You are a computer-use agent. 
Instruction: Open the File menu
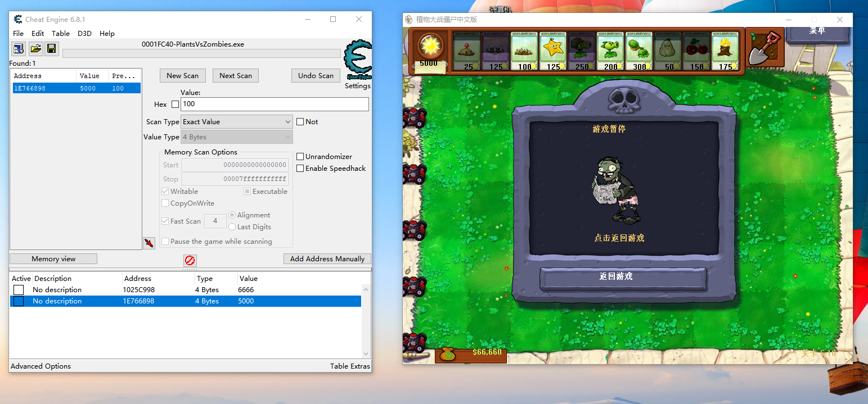[x=18, y=33]
